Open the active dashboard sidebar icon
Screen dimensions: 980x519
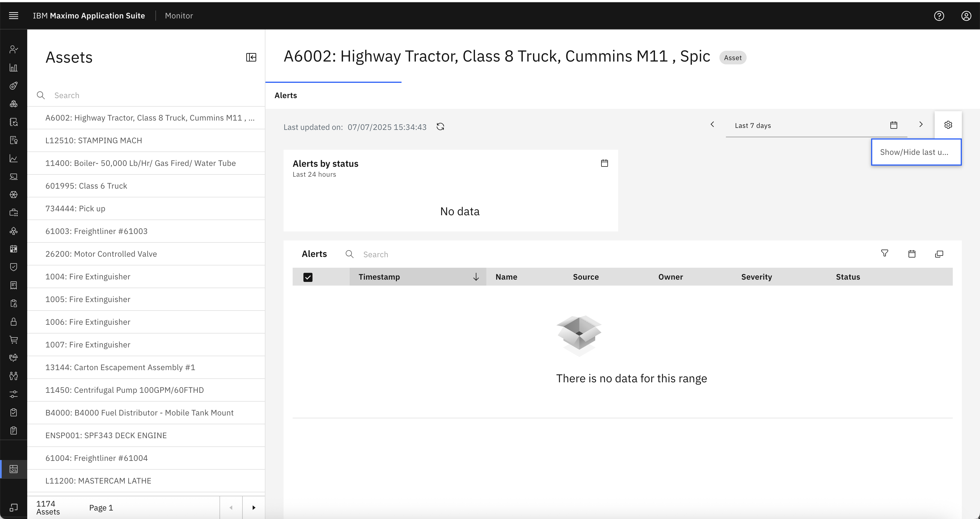coord(14,469)
